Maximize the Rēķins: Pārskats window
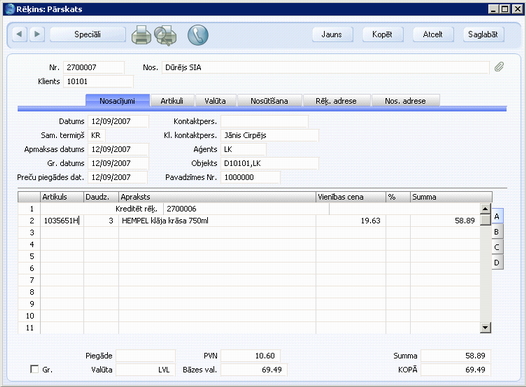The width and height of the screenshot is (526, 387). tap(505, 9)
